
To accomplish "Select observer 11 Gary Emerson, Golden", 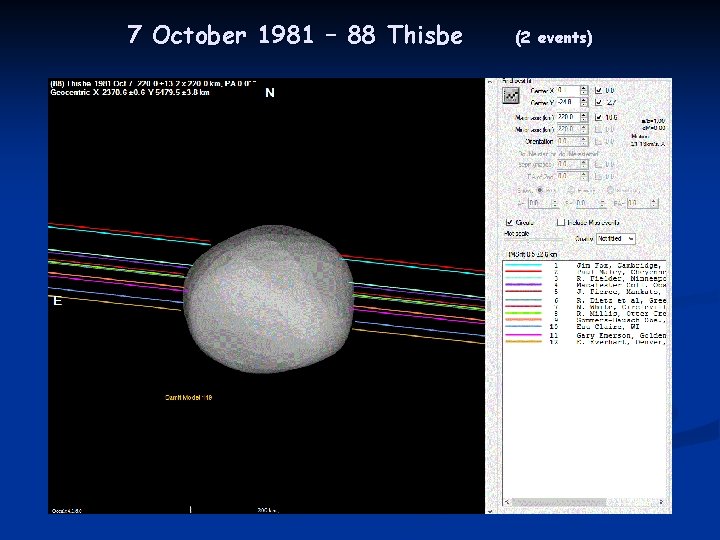I will [618, 335].
